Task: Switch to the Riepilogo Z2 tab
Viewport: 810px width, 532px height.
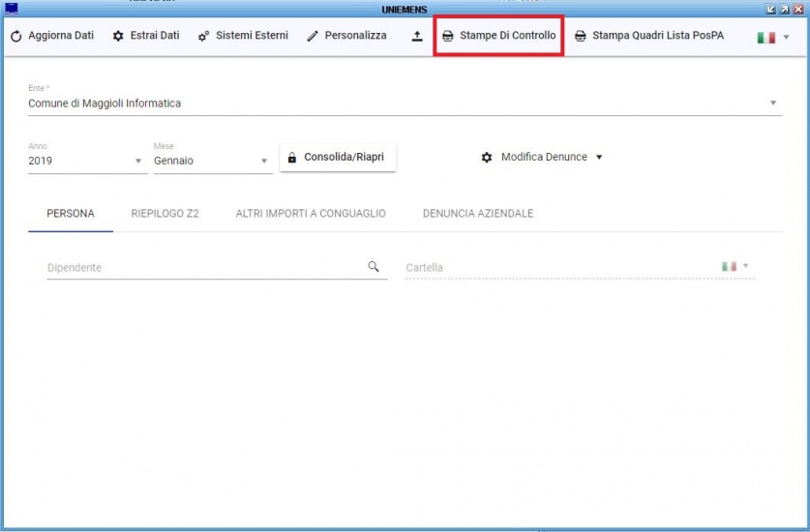Action: tap(165, 214)
